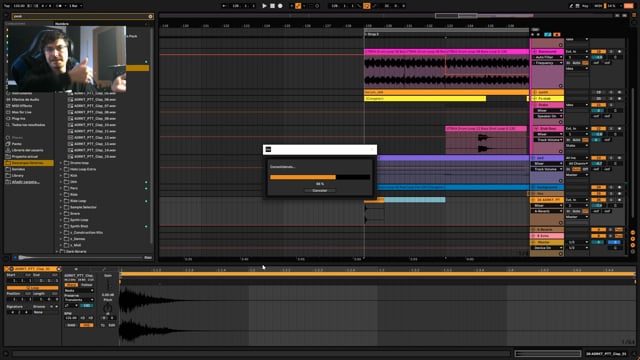Open Key map mode

pos(585,6)
